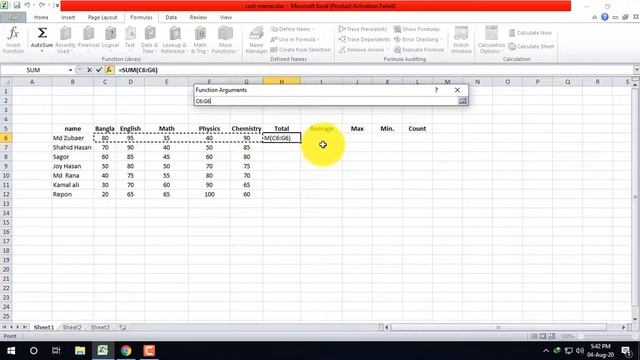640x360 pixels.
Task: Click the Count header cell
Action: click(417, 129)
